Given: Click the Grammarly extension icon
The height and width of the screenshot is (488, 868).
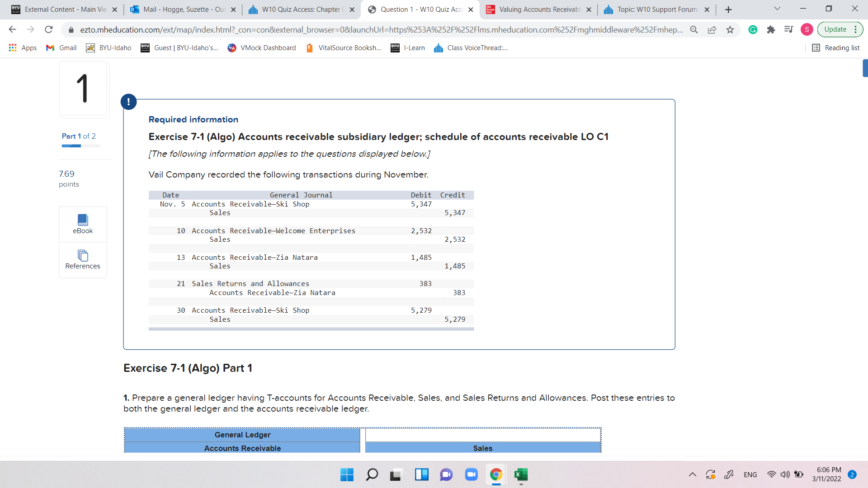Looking at the screenshot, I should (x=753, y=30).
